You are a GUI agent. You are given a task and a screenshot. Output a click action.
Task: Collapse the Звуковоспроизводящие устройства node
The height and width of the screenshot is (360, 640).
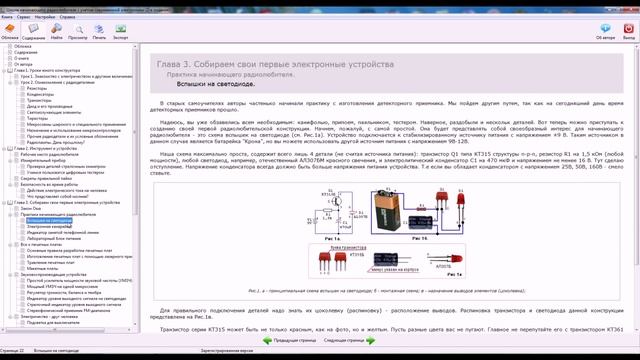click(11, 275)
